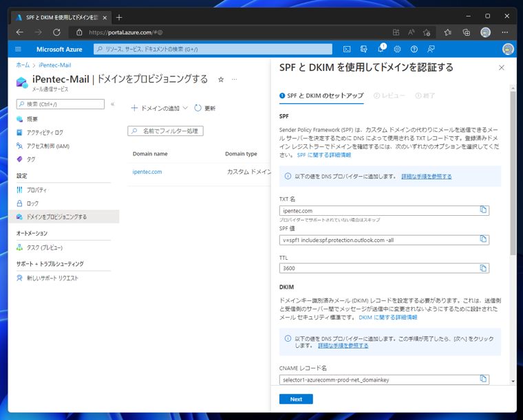
Task: Open the browser favorites list
Action: 447,32
